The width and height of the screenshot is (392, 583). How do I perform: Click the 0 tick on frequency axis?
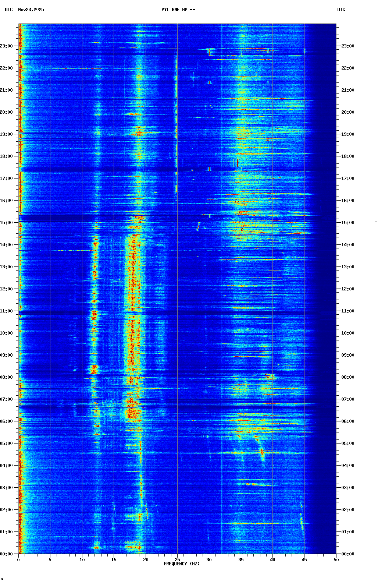18,560
